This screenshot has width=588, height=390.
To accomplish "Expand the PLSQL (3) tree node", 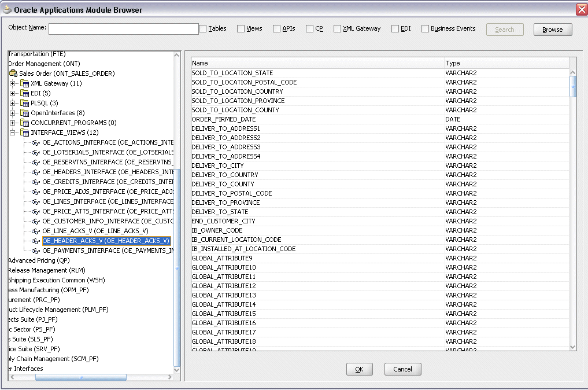I will pos(12,103).
